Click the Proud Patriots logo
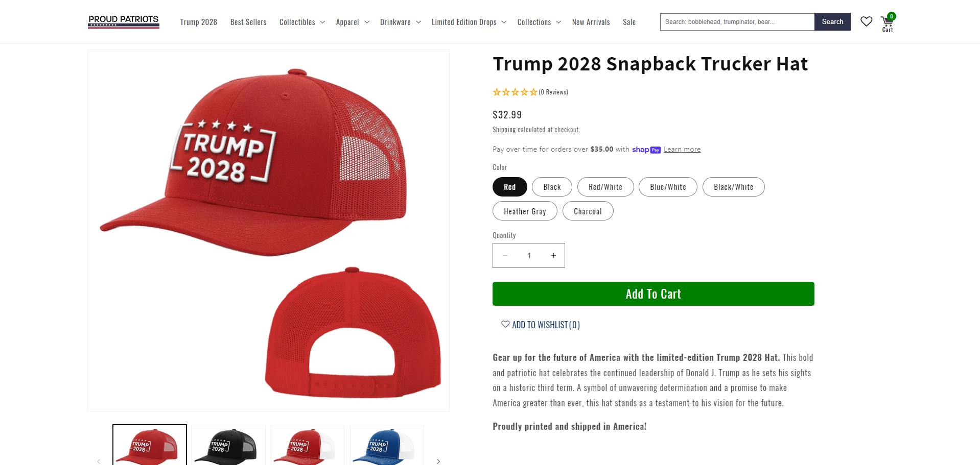 pyautogui.click(x=124, y=21)
